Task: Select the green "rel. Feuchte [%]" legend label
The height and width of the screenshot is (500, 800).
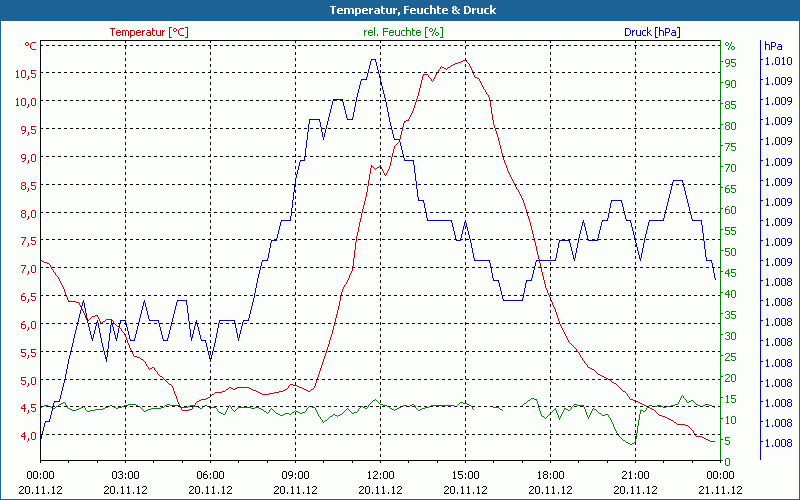Action: pos(403,32)
